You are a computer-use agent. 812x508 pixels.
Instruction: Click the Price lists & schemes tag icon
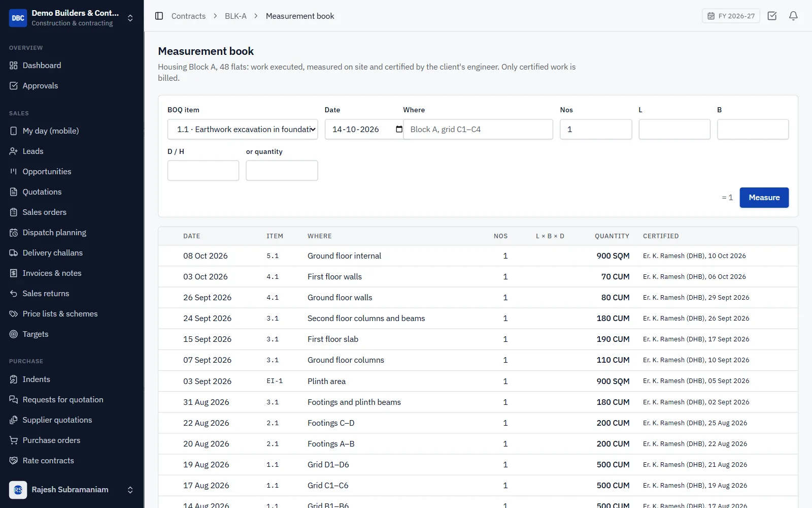tap(14, 314)
